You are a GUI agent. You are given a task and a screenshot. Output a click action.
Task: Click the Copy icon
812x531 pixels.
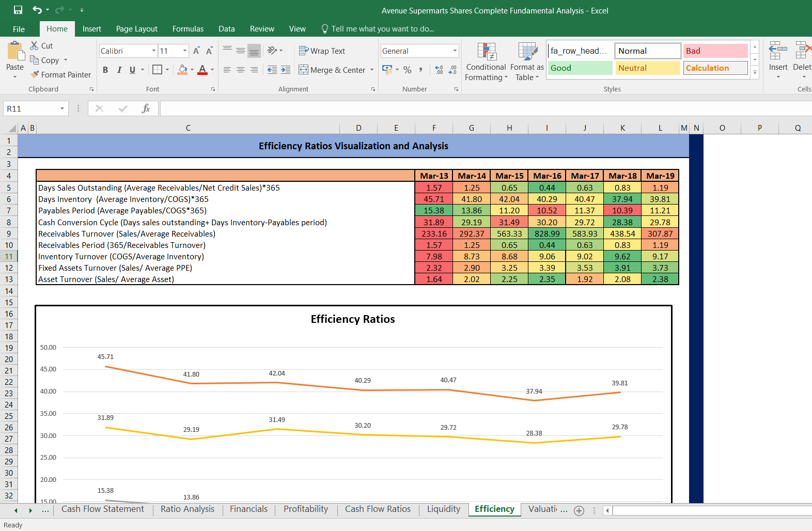[35, 60]
